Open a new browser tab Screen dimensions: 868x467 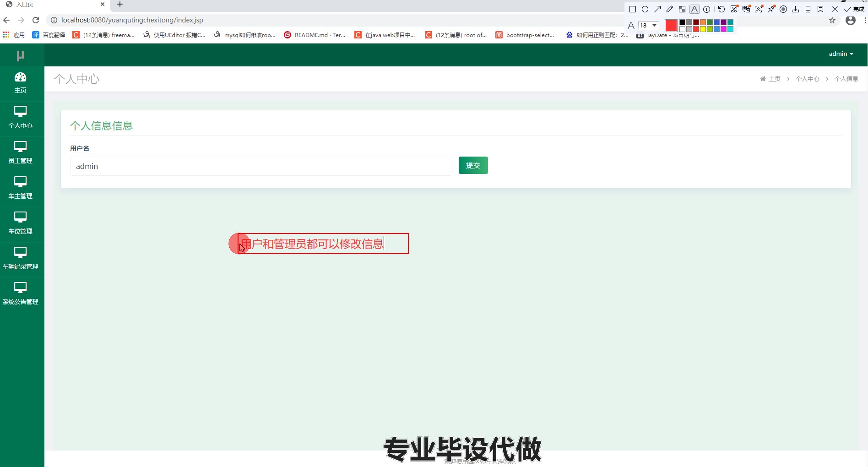tap(120, 5)
